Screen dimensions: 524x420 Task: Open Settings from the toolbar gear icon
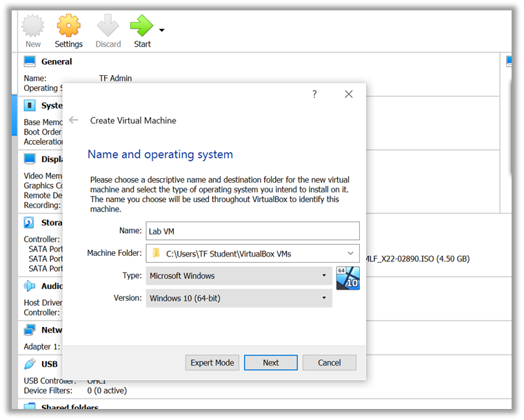coord(68,26)
